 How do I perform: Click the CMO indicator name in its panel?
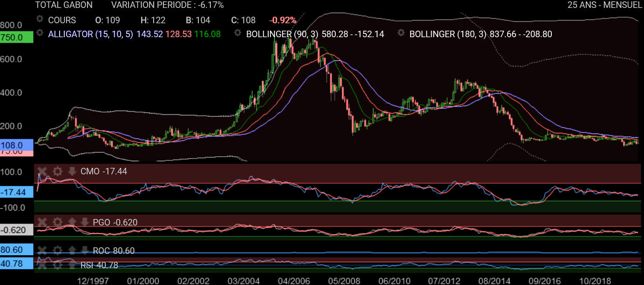90,172
